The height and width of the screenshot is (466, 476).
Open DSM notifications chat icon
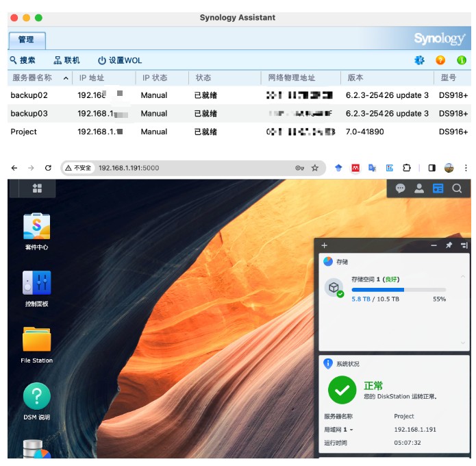pyautogui.click(x=400, y=188)
